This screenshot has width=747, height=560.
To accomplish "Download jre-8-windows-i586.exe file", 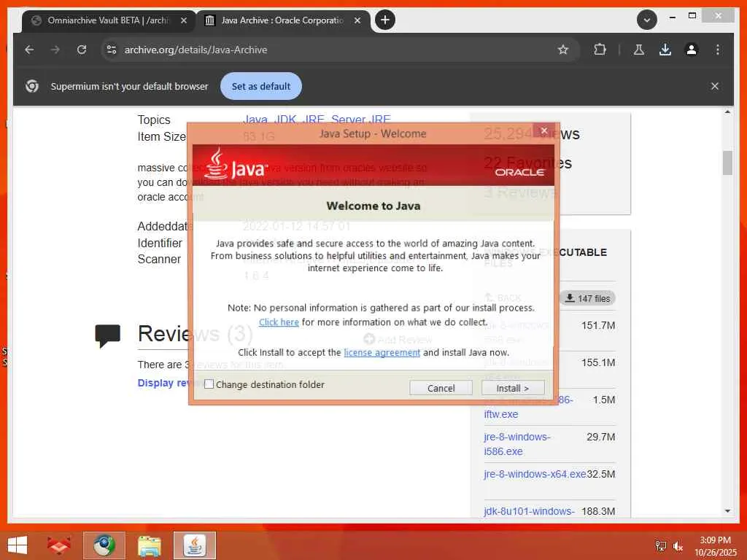I will (517, 444).
